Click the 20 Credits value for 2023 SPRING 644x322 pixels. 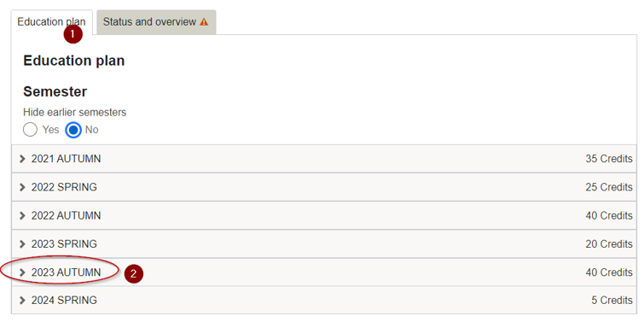coord(609,244)
